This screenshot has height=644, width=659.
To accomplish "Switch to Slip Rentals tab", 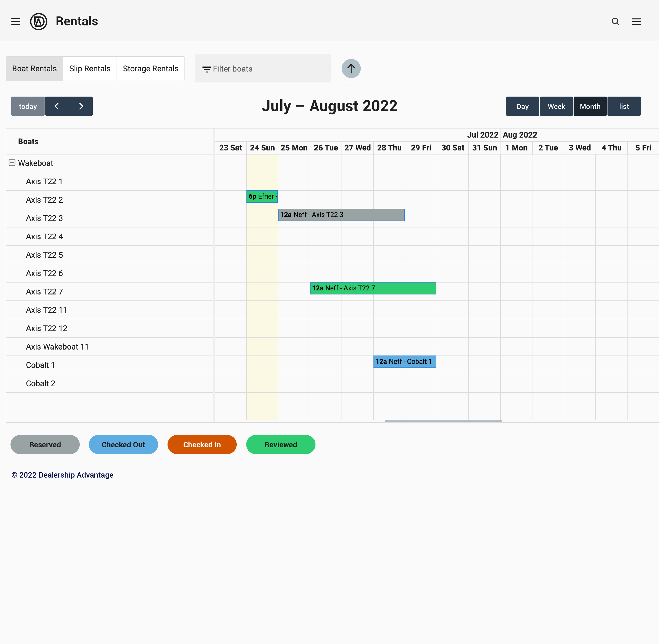I will tap(90, 69).
